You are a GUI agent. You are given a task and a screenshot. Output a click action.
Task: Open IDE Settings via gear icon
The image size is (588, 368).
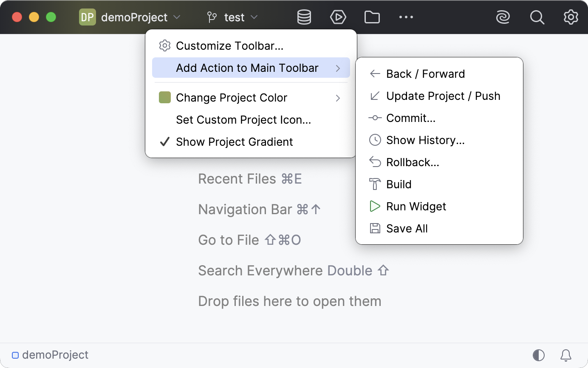pos(571,17)
